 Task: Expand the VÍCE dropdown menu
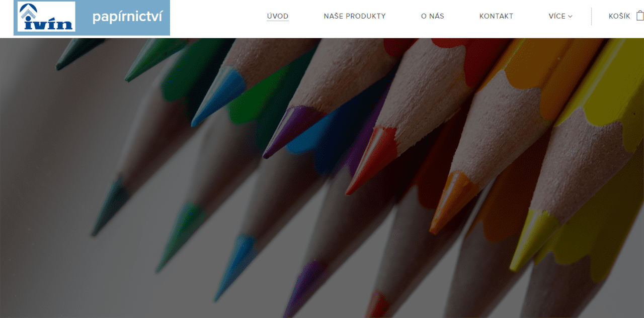tap(560, 16)
